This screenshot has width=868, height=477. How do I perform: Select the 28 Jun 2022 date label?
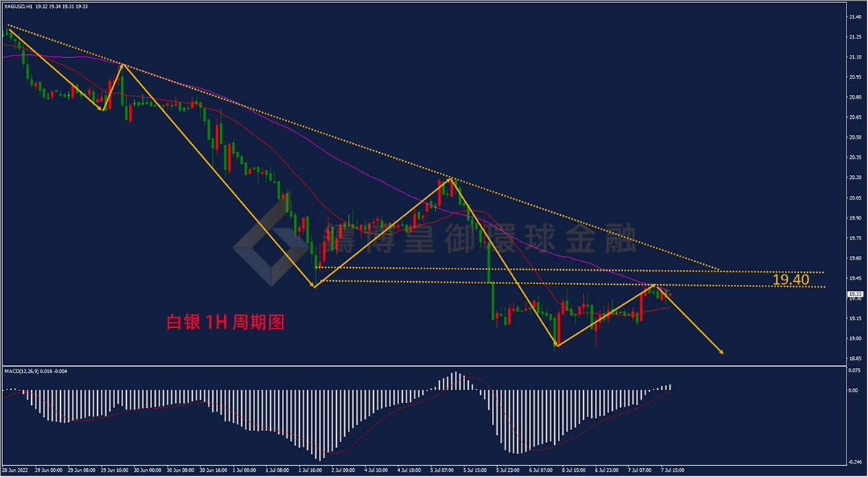click(16, 470)
